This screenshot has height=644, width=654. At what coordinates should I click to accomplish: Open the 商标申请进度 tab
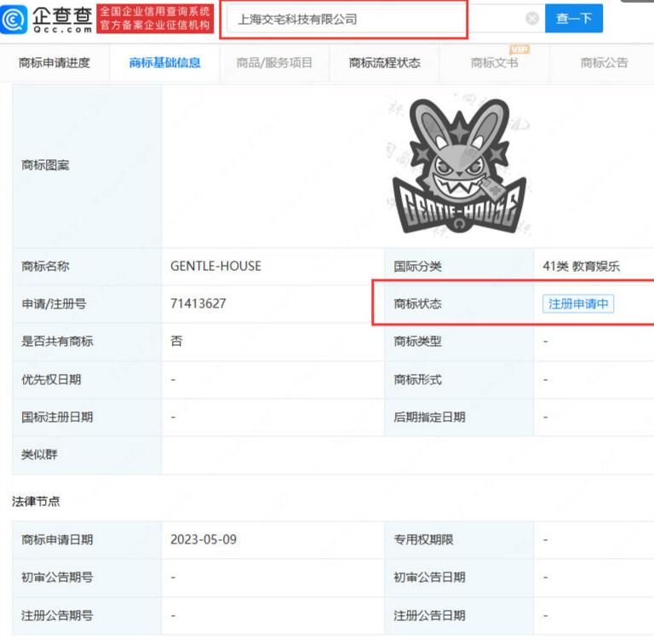pyautogui.click(x=54, y=63)
